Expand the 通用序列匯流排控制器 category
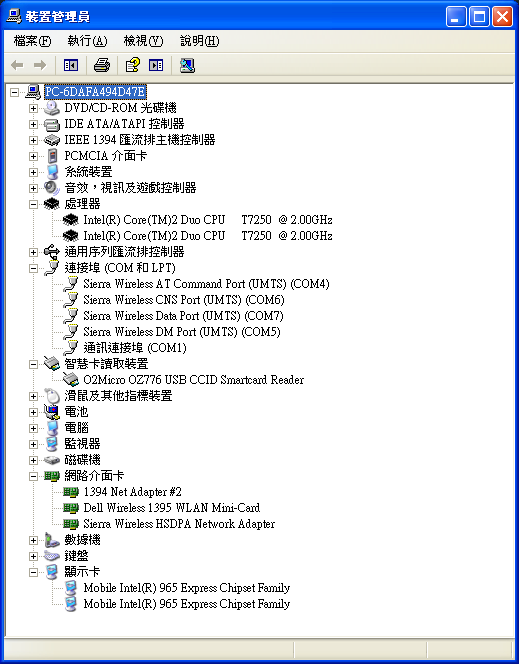The image size is (519, 664). click(x=33, y=252)
